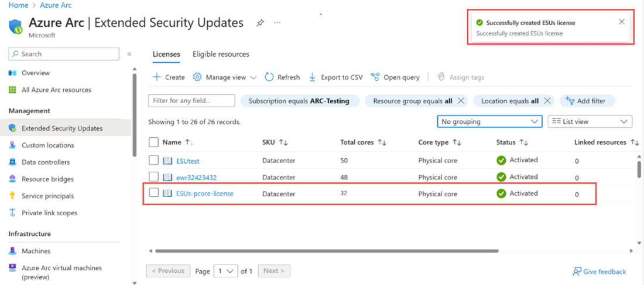644x285 pixels.
Task: Open the No grouping dropdown
Action: (489, 121)
